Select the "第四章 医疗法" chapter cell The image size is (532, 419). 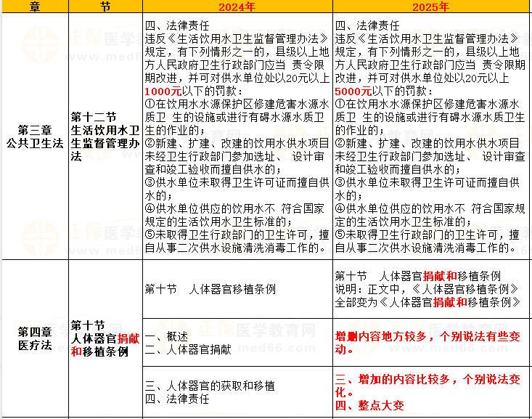34,338
